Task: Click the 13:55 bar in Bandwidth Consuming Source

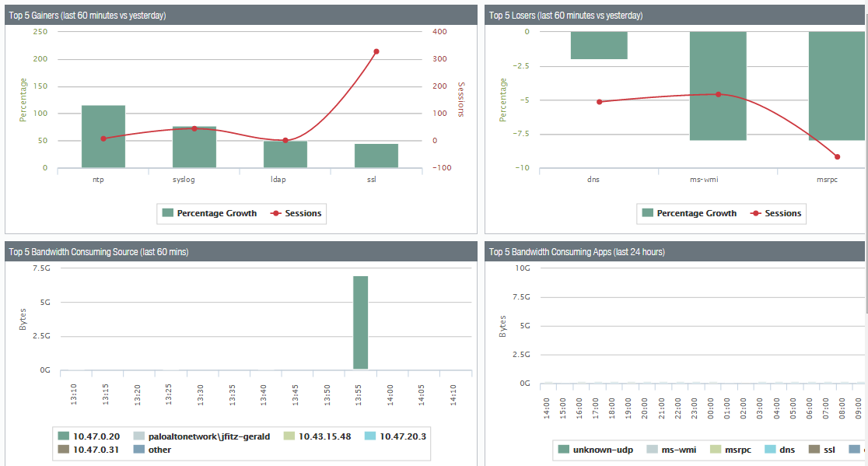Action: click(361, 322)
